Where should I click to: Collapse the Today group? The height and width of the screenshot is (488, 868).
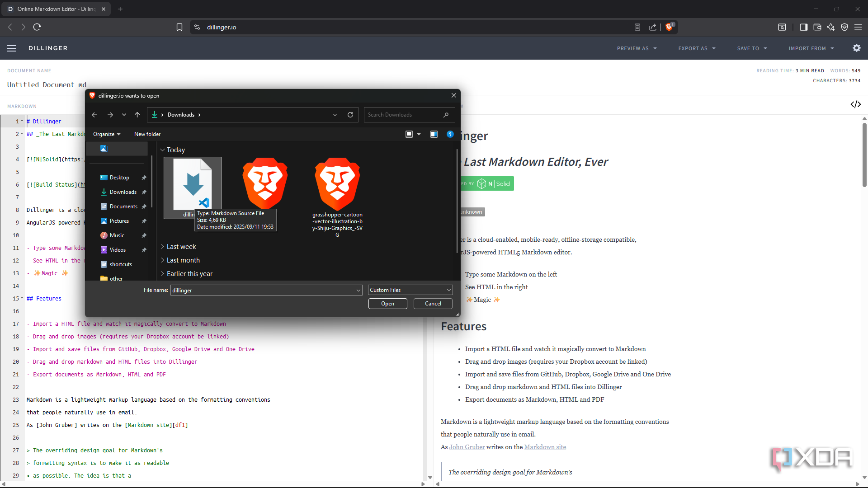163,150
